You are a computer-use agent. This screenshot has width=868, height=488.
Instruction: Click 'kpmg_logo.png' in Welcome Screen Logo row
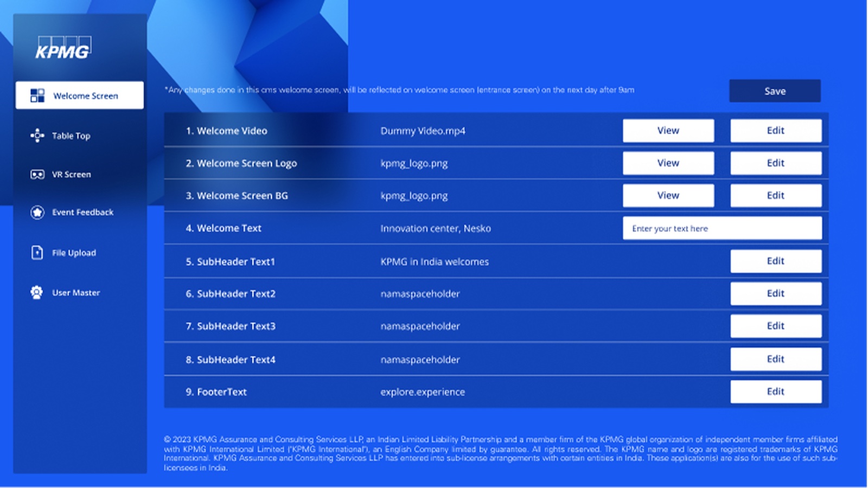click(x=414, y=164)
